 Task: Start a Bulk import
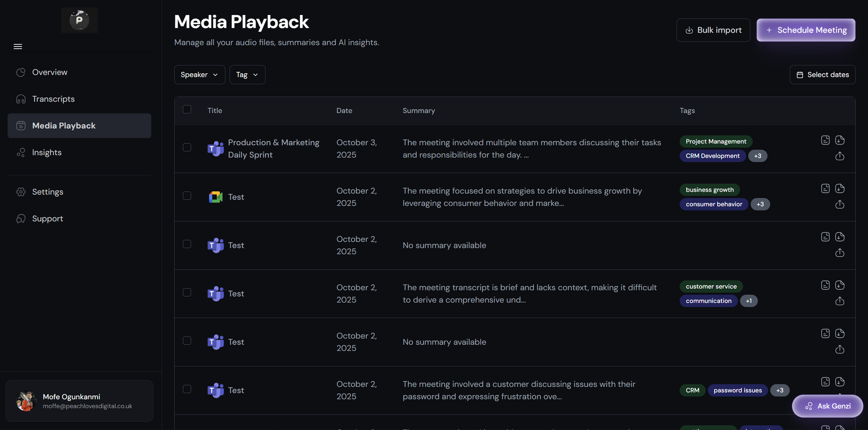[x=713, y=30]
